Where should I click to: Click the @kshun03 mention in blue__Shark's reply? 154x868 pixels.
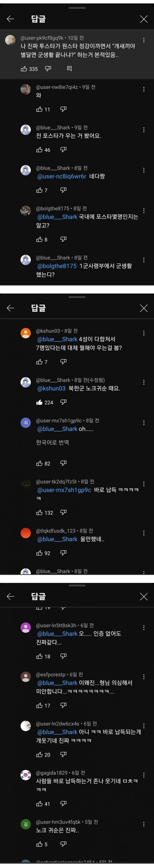pos(51,388)
